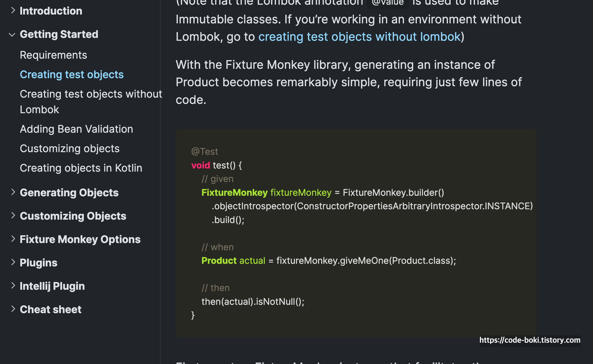Expand the Fixture Monkey Options chevron
The width and height of the screenshot is (593, 364).
click(13, 239)
